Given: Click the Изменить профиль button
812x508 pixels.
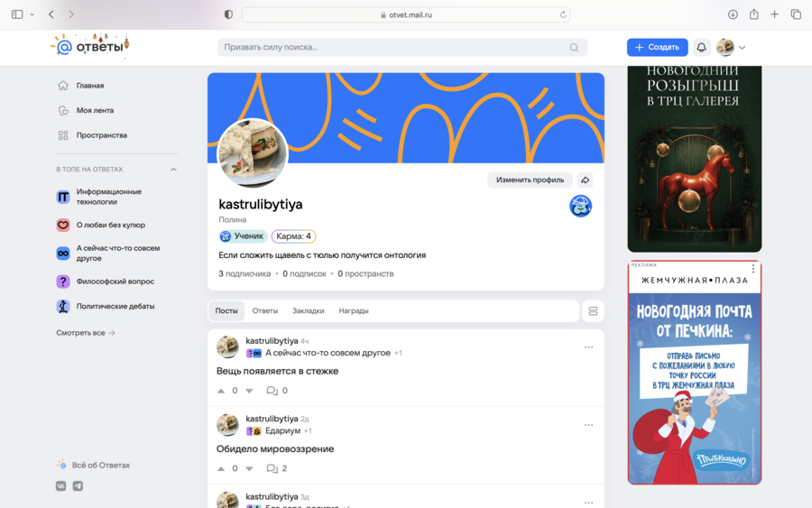Looking at the screenshot, I should pyautogui.click(x=530, y=180).
